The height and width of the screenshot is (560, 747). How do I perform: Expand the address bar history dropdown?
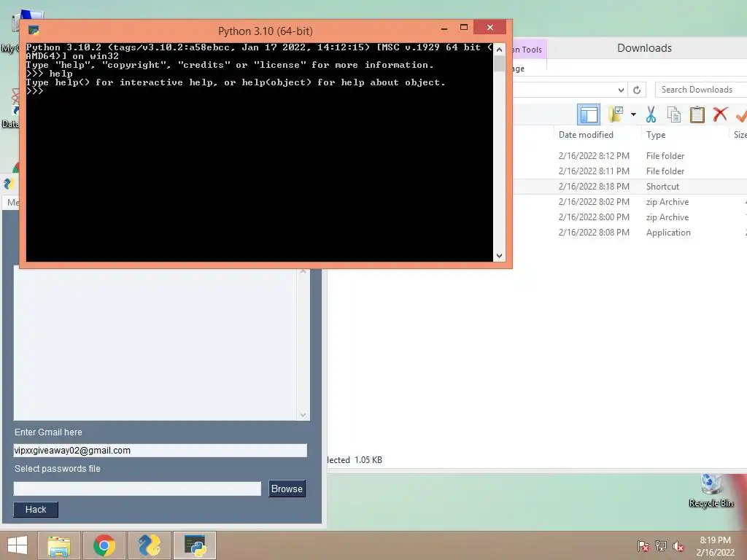point(621,90)
